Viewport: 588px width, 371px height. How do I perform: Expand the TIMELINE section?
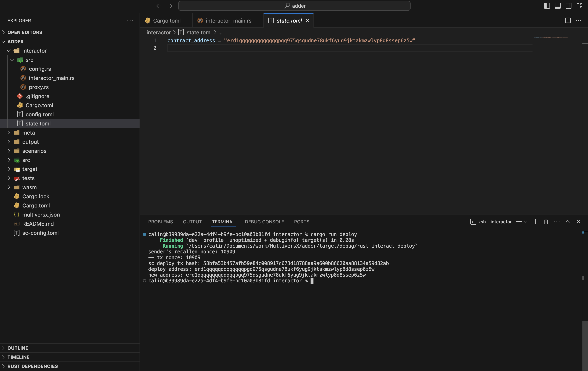tap(70, 357)
